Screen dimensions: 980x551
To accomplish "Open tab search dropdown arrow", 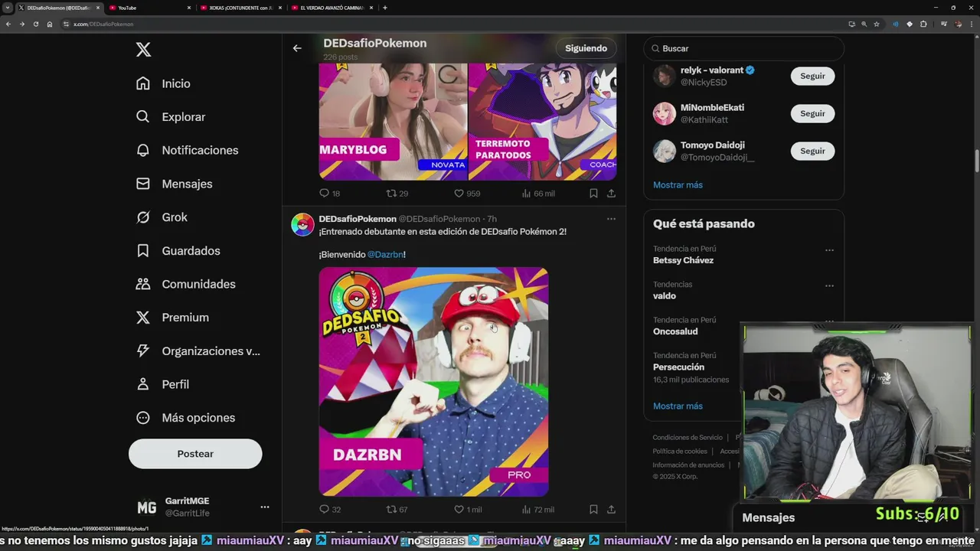I will 7,8.
